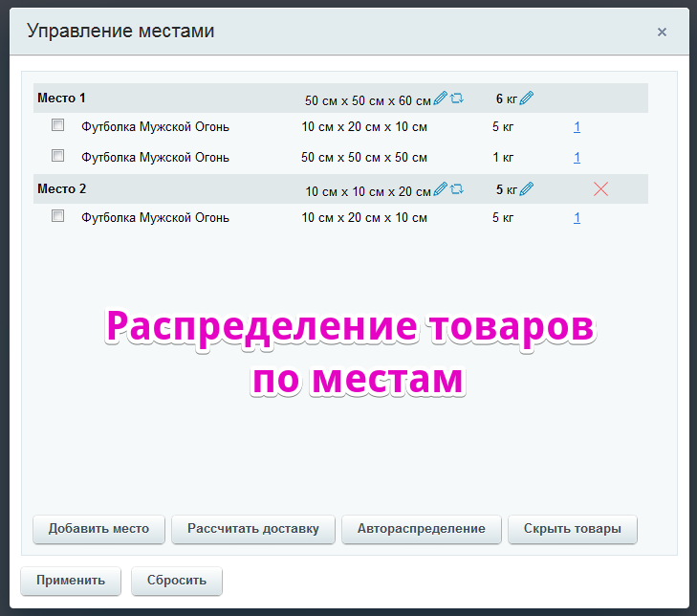Open quantity link 1 in Место 2

[577, 218]
